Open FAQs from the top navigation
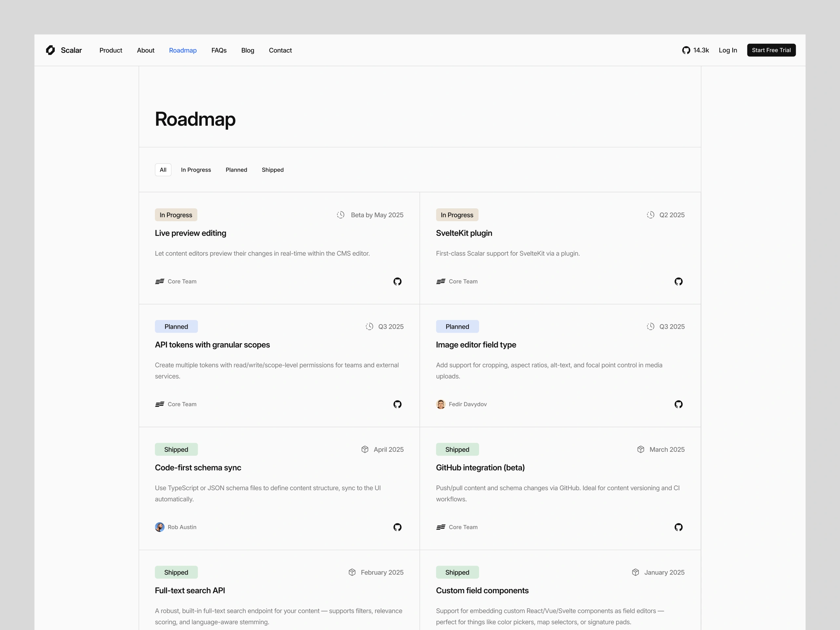Viewport: 840px width, 630px height. tap(219, 50)
